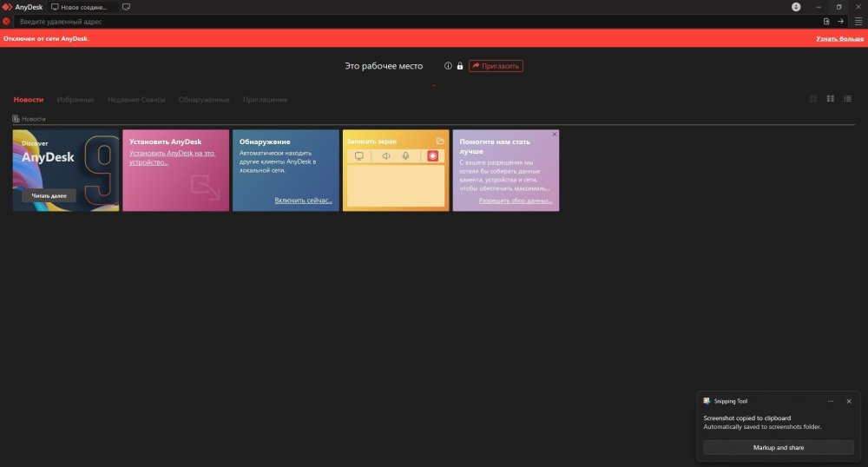Open the Избранные tab
This screenshot has width=868, height=467.
[76, 100]
